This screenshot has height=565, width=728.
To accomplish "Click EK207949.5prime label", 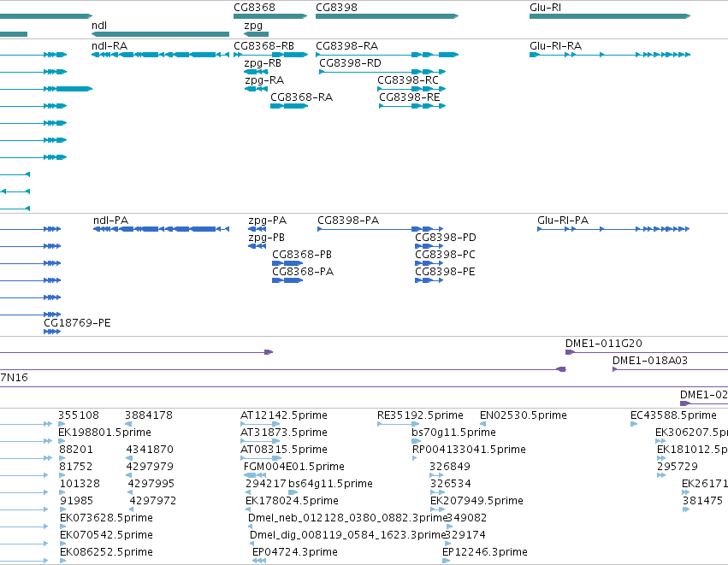I will pos(476,501).
